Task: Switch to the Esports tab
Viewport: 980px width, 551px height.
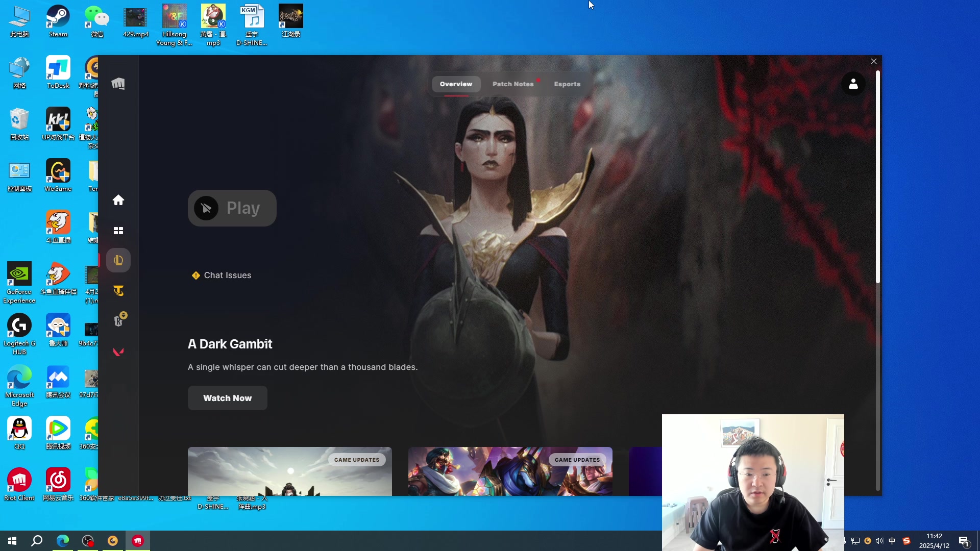Action: (x=567, y=84)
